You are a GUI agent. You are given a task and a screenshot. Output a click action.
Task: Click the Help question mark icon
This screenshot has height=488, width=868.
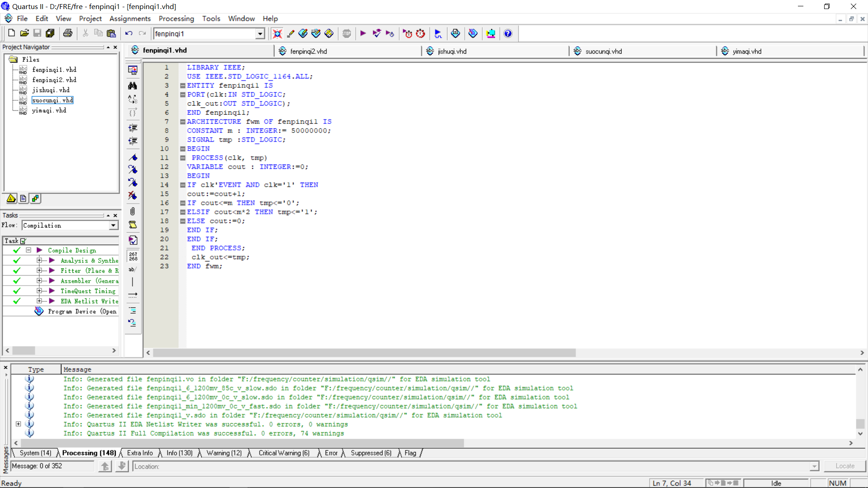[508, 33]
